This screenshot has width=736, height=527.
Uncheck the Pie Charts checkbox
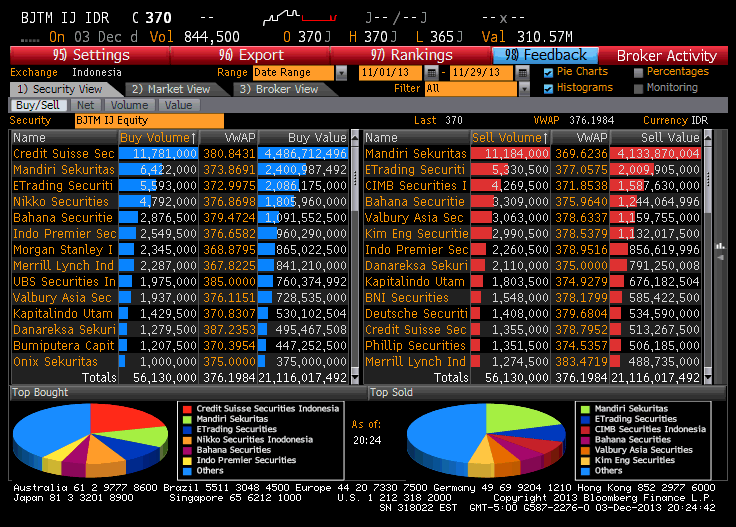pos(548,73)
